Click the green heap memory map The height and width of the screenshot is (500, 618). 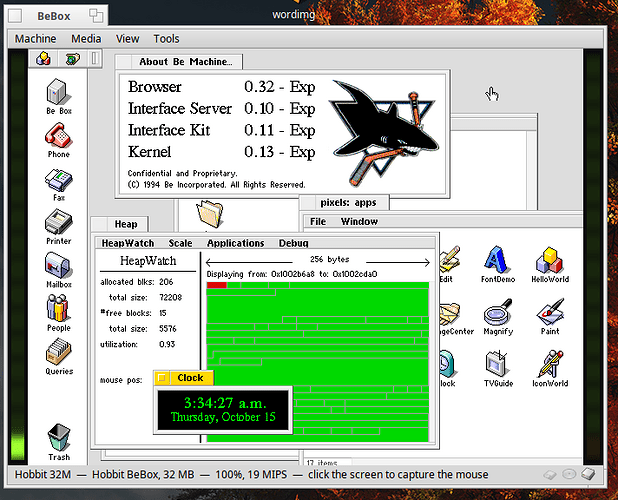[x=318, y=362]
